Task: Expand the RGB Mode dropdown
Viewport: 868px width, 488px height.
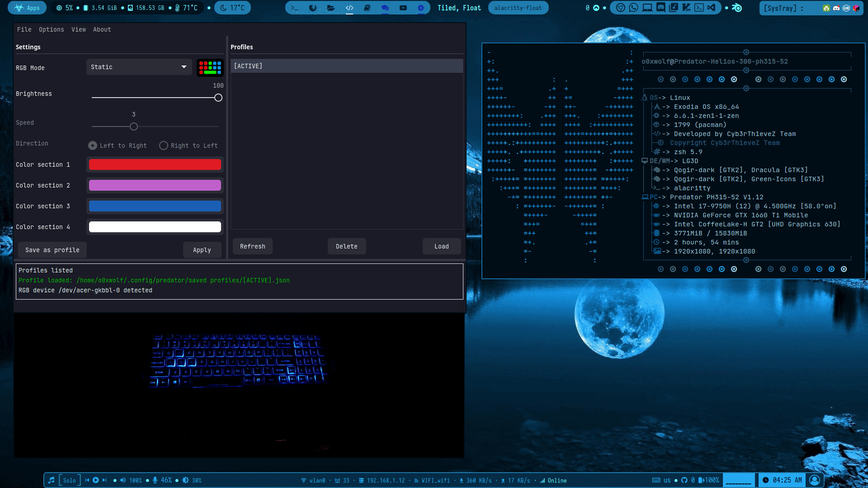Action: (x=139, y=67)
